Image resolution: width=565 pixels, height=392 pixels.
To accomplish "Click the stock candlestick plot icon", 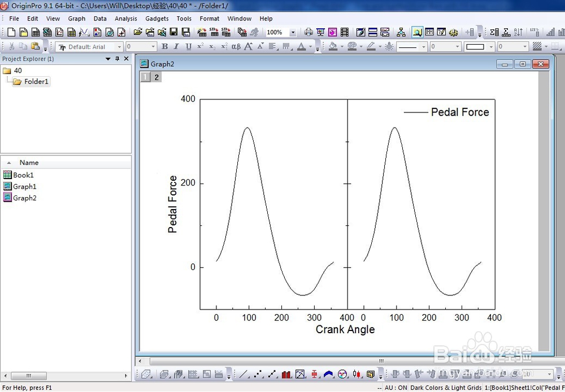I will pyautogui.click(x=357, y=374).
